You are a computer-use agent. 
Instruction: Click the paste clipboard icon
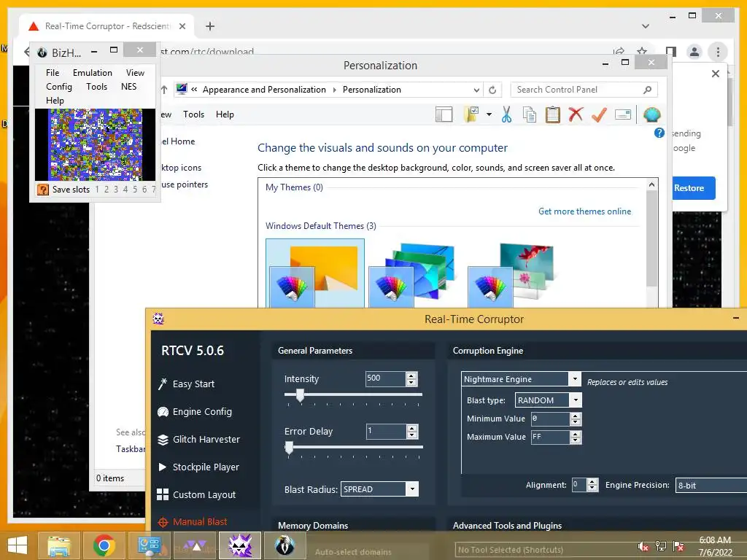pyautogui.click(x=553, y=114)
